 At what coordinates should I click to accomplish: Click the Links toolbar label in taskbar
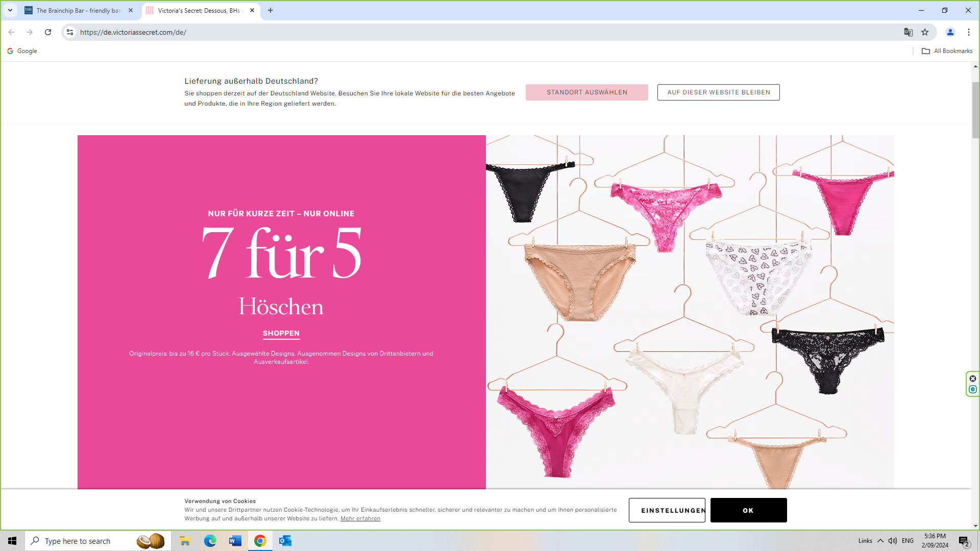click(865, 541)
